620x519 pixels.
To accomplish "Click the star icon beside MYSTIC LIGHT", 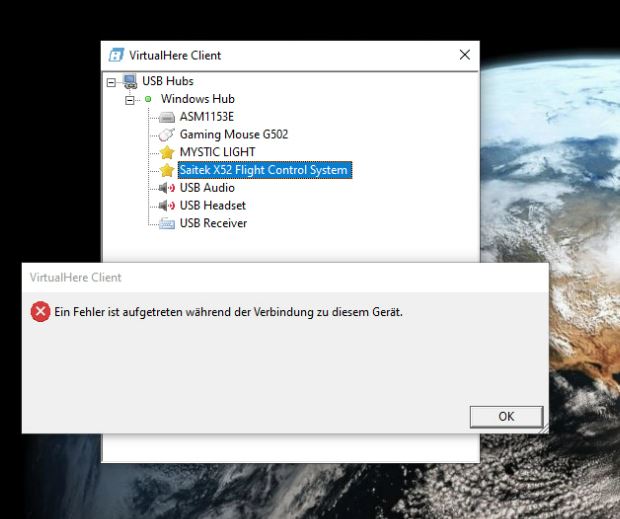I will (x=167, y=152).
